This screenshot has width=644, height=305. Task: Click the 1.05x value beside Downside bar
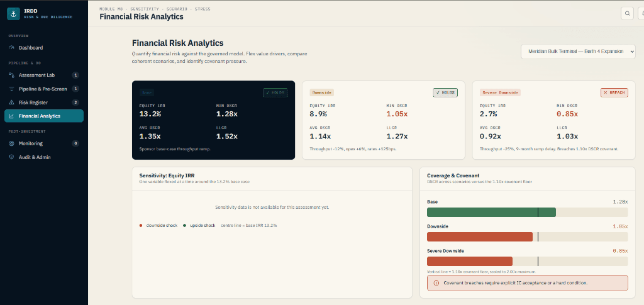click(x=620, y=226)
